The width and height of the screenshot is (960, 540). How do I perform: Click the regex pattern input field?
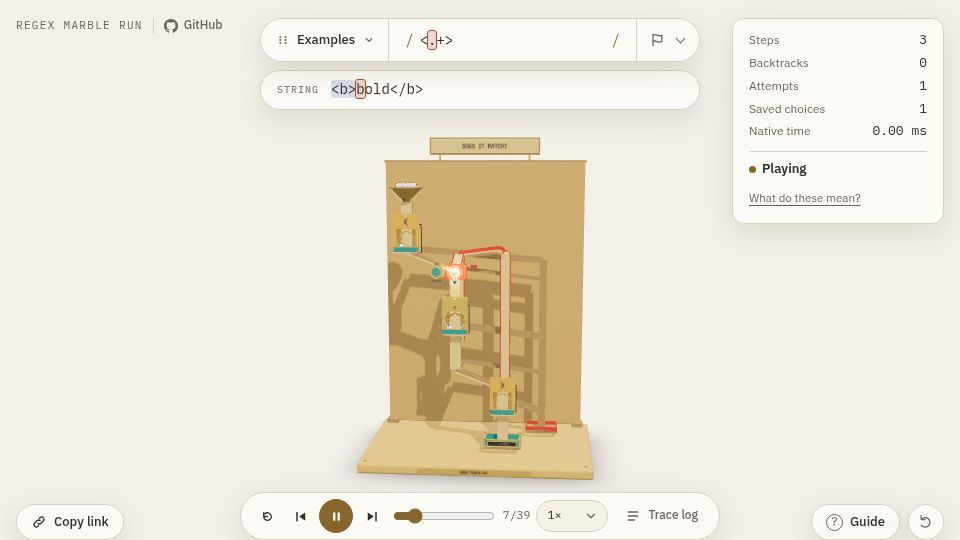(x=512, y=40)
